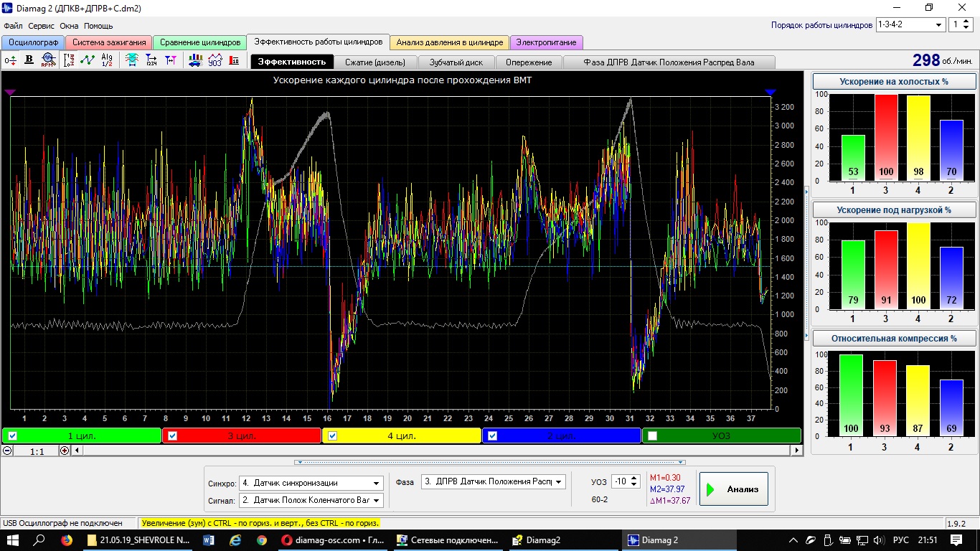
Task: Open Chrome from the taskbar
Action: click(x=262, y=540)
